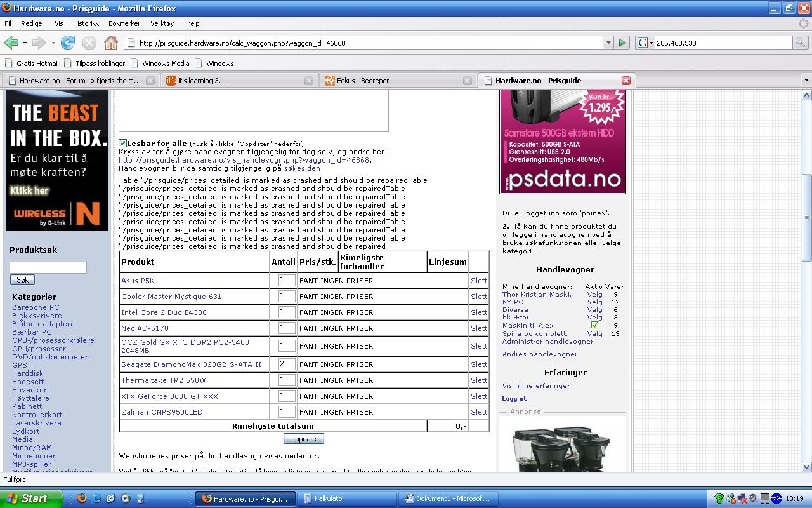Image resolution: width=812 pixels, height=508 pixels.
Task: Click quantity field for Thermaltake TR2 550W
Action: [x=287, y=380]
